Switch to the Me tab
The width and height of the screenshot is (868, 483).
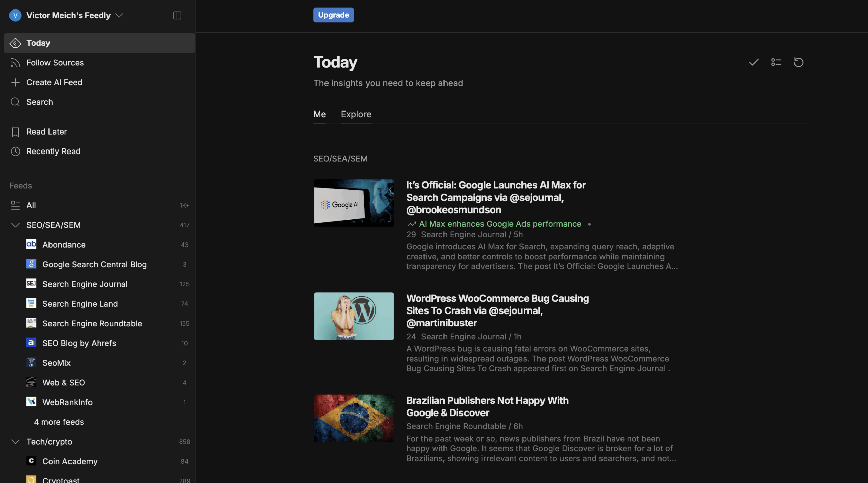click(319, 114)
